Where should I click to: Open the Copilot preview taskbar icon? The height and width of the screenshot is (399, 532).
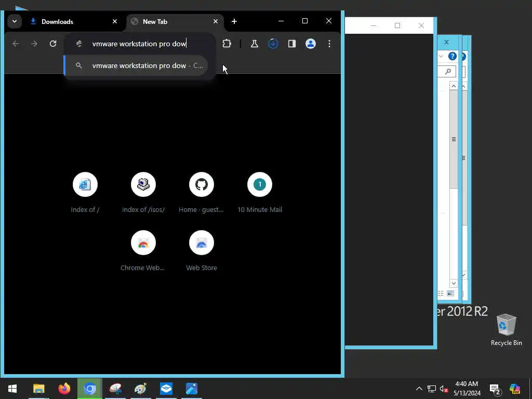point(515,389)
